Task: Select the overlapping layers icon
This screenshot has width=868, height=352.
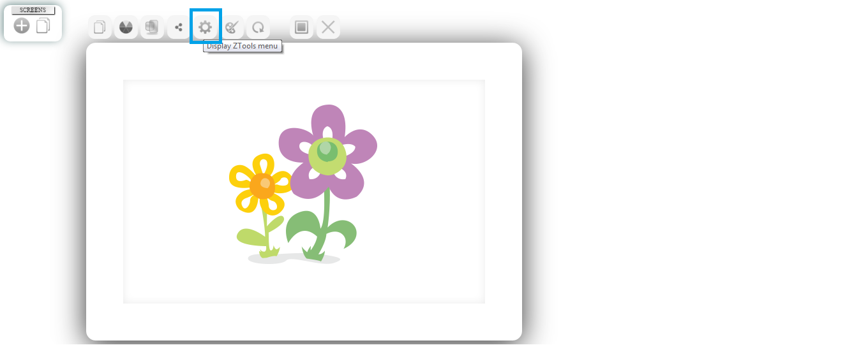Action: pos(152,27)
